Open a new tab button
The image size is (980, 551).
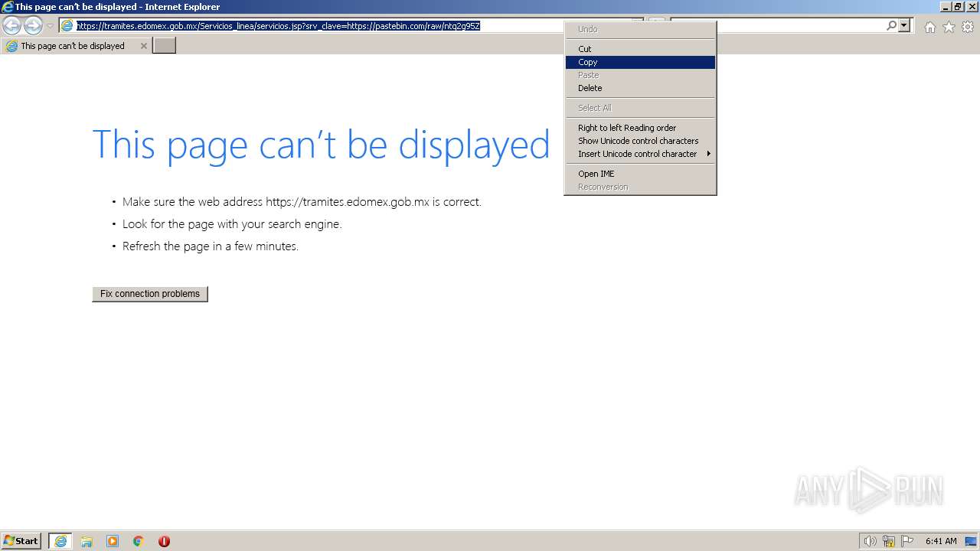pos(165,46)
